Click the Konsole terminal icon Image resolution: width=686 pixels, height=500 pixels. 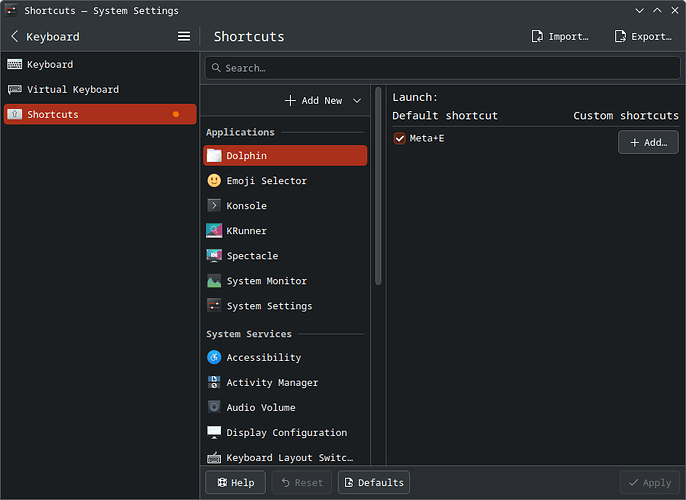[x=214, y=205]
